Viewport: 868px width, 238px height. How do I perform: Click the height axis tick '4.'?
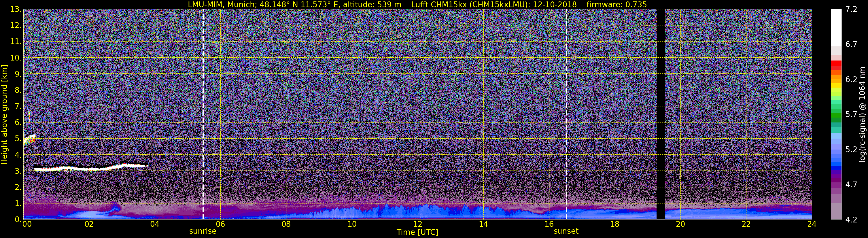[x=18, y=155]
